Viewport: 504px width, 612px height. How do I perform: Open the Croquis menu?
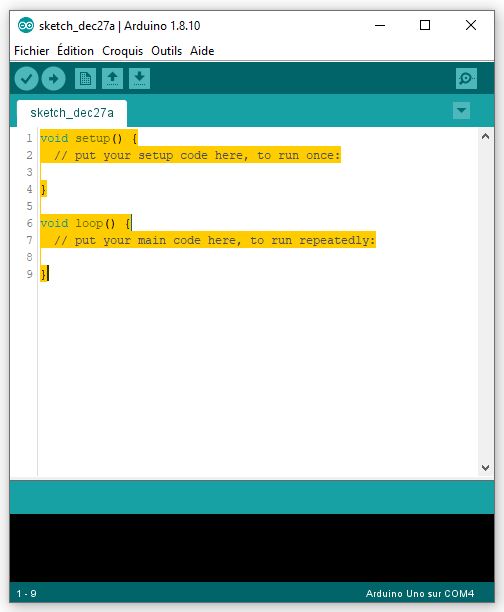click(x=123, y=51)
